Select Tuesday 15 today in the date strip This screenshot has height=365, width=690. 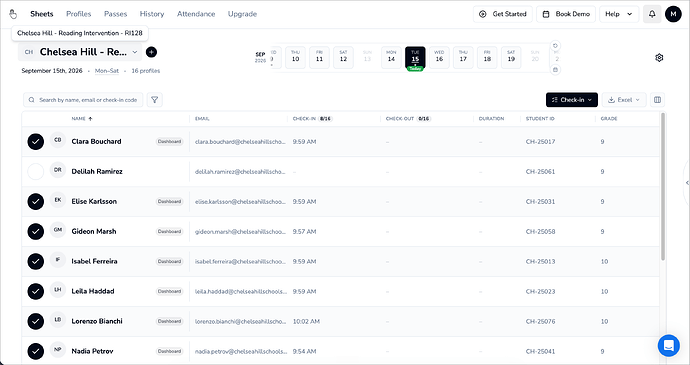tap(415, 58)
